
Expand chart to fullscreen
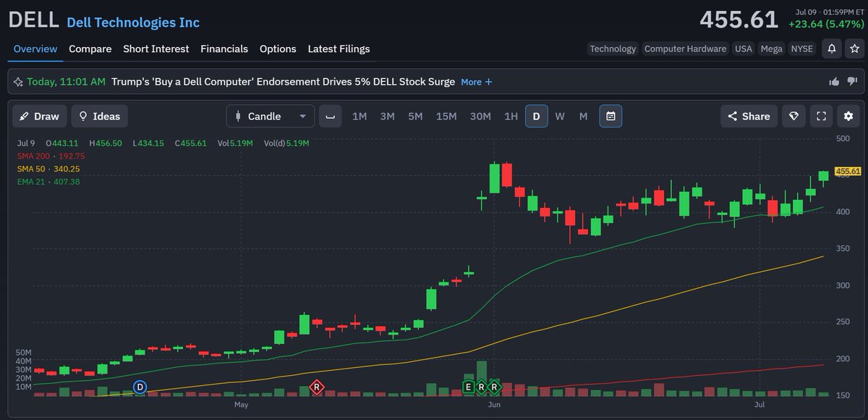click(x=821, y=116)
